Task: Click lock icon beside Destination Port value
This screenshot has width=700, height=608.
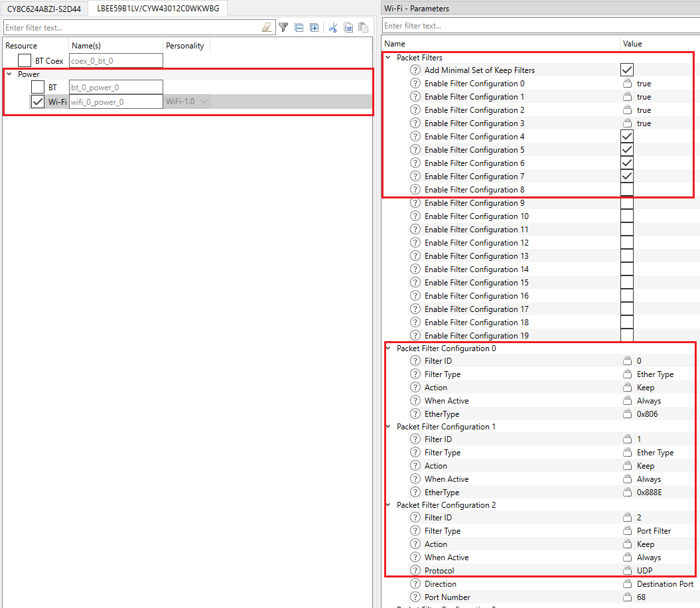Action: 627,584
